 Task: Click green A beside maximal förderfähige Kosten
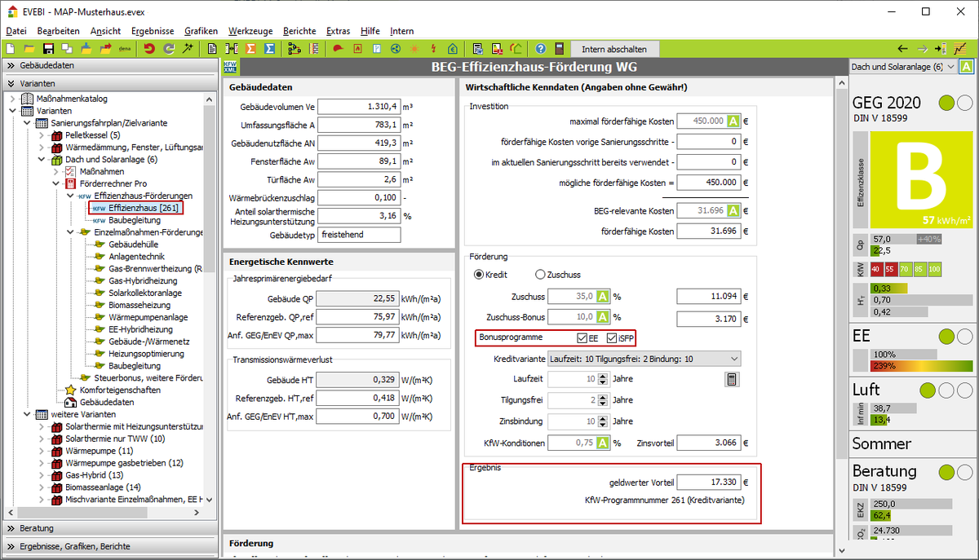pos(733,121)
